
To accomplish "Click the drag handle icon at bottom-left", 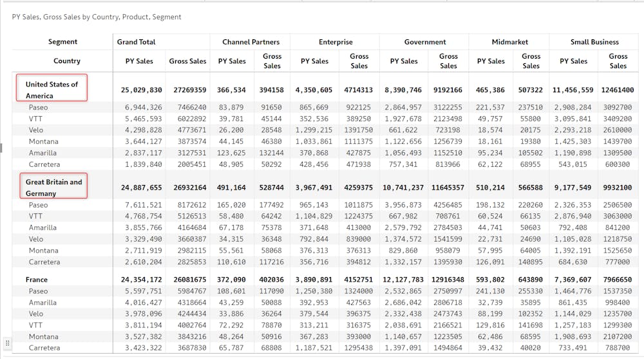I will [x=7, y=342].
